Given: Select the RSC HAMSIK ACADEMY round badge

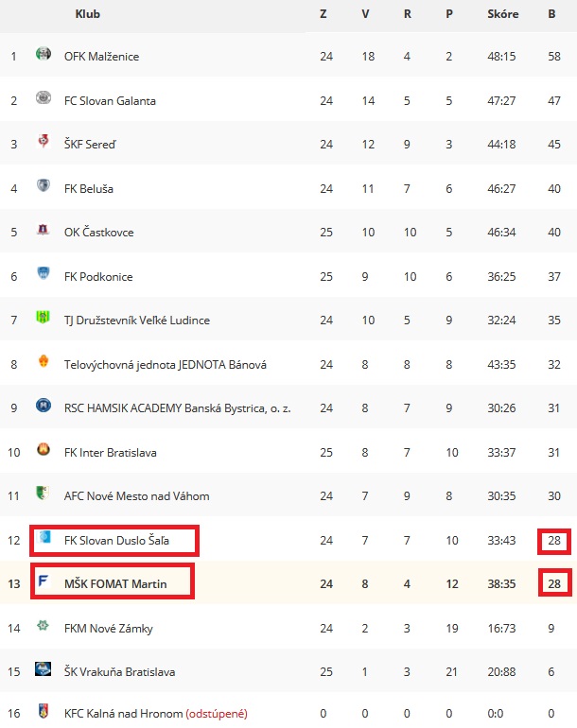Looking at the screenshot, I should point(44,405).
